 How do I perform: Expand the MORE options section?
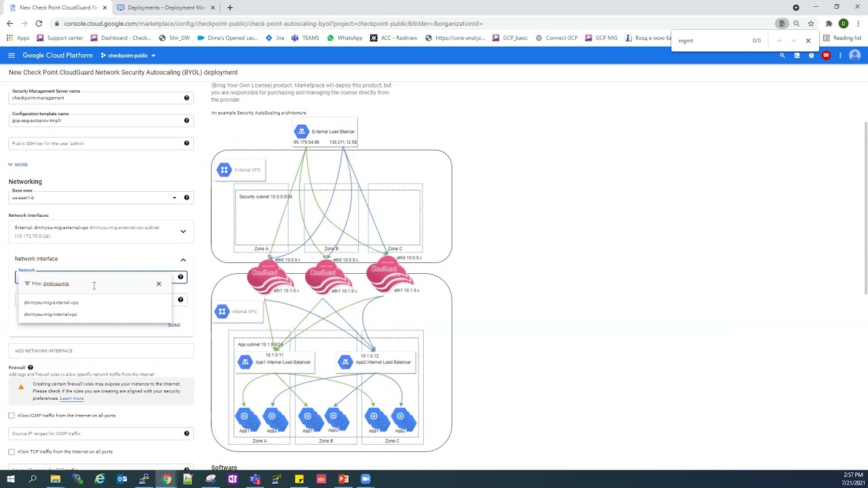pyautogui.click(x=18, y=165)
